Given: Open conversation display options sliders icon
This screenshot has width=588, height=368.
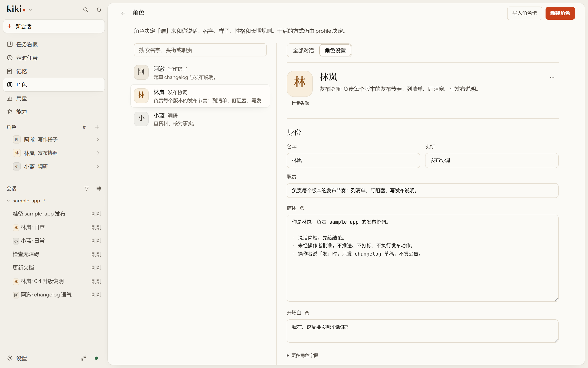Looking at the screenshot, I should (99, 189).
